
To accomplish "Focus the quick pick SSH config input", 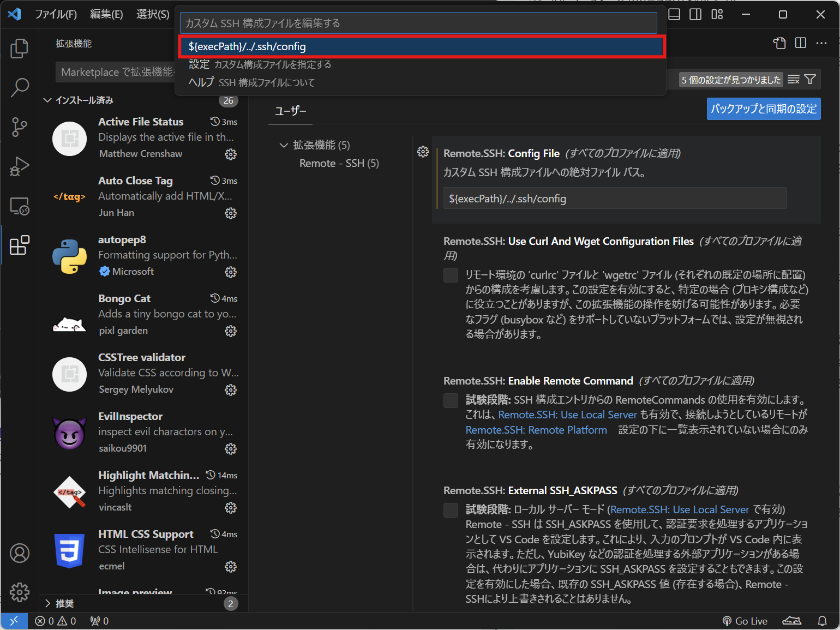I will (x=418, y=23).
